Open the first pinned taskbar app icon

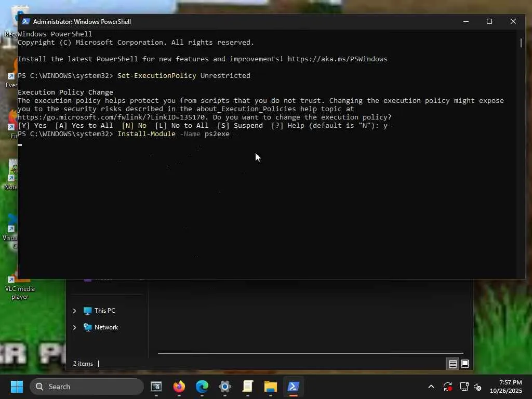click(156, 387)
